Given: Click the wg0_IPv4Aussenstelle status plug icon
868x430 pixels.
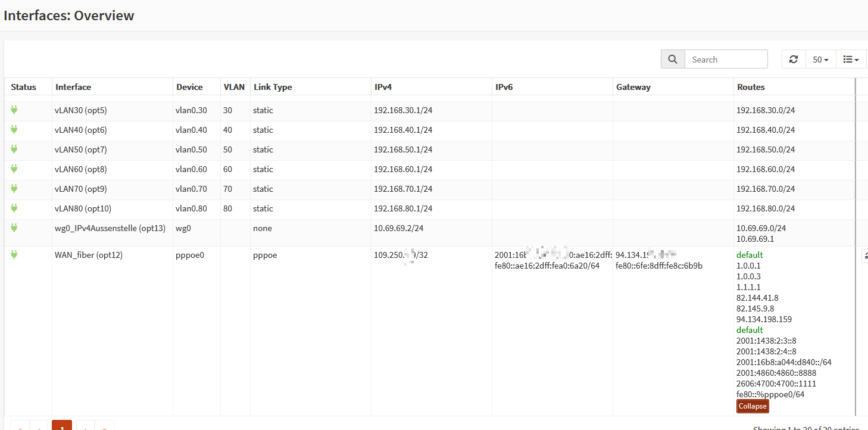Looking at the screenshot, I should [14, 228].
